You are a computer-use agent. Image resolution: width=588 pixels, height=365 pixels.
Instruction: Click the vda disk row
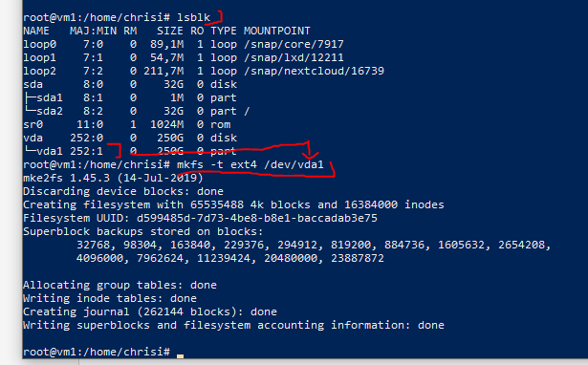point(130,138)
